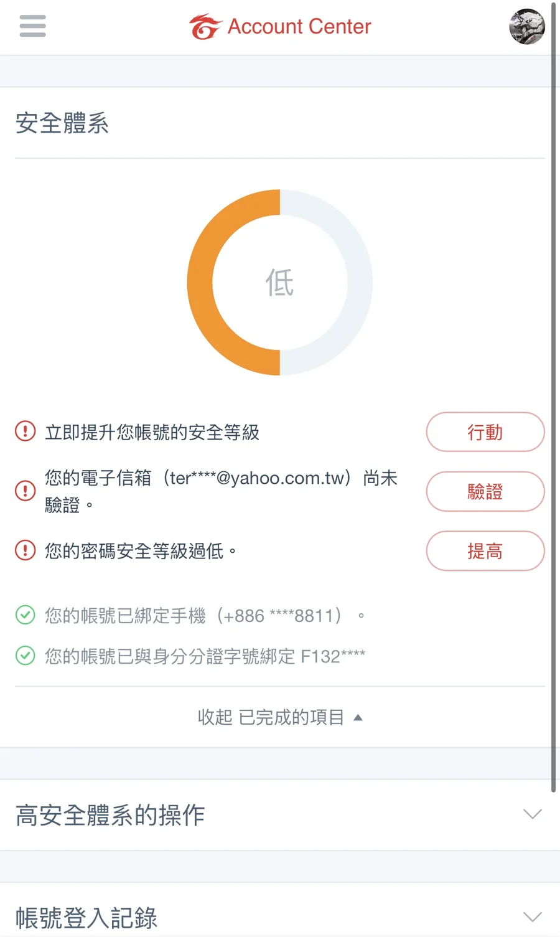Open the 帳號登入記錄 heading
Screen dimensions: 560x937
point(86,918)
